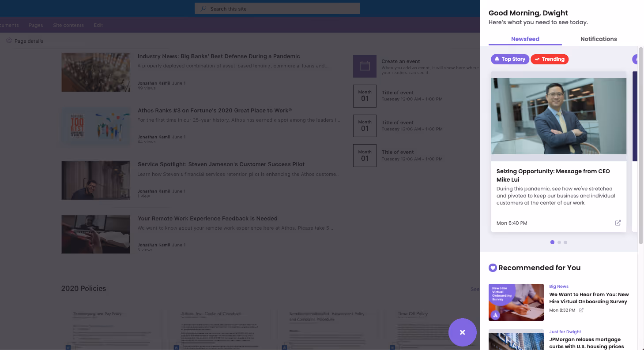Select the second newsfeed carousel dot
Screen dimensions: 644x350
click(x=559, y=242)
